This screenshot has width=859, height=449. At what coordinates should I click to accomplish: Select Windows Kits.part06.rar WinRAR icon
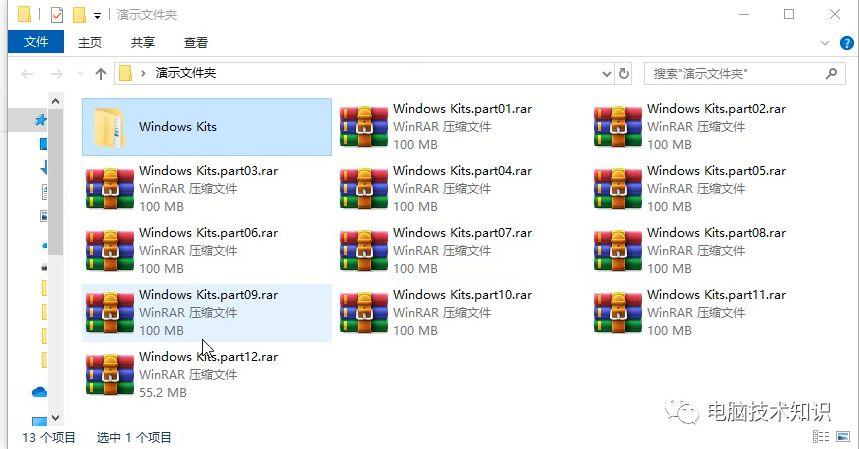click(x=110, y=251)
